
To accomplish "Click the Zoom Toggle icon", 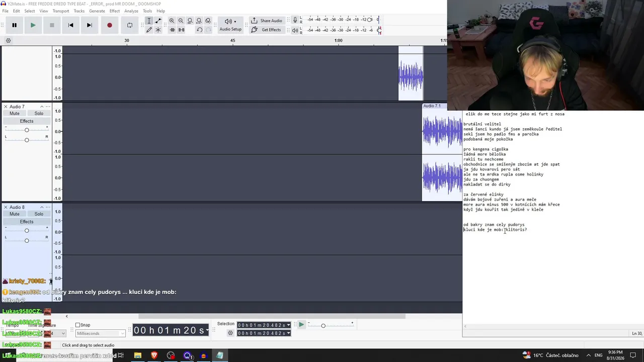I will click(208, 21).
